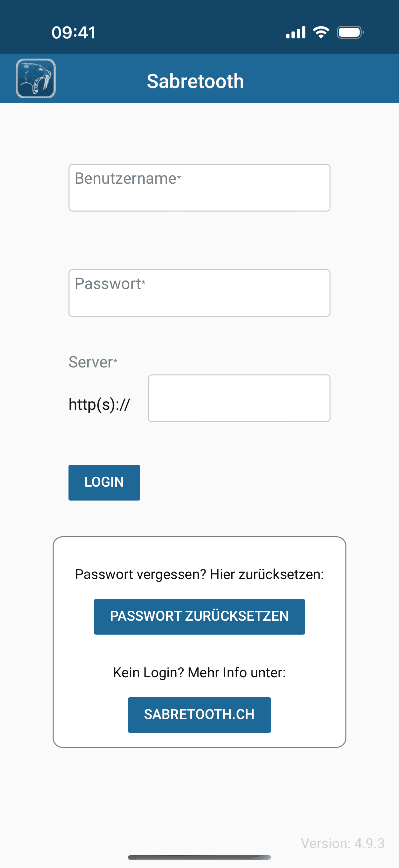The image size is (399, 868).
Task: Open the SABRETOOTH.CH link button
Action: coord(199,715)
